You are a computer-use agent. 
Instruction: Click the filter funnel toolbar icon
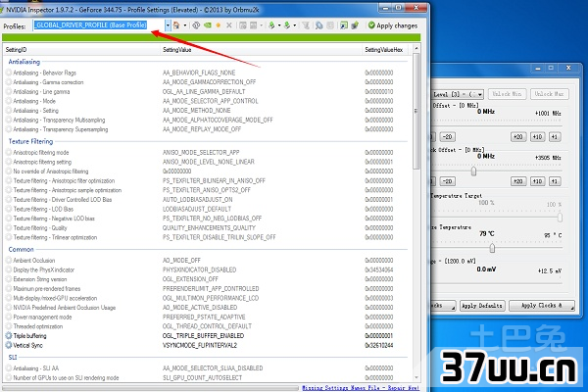tap(306, 25)
